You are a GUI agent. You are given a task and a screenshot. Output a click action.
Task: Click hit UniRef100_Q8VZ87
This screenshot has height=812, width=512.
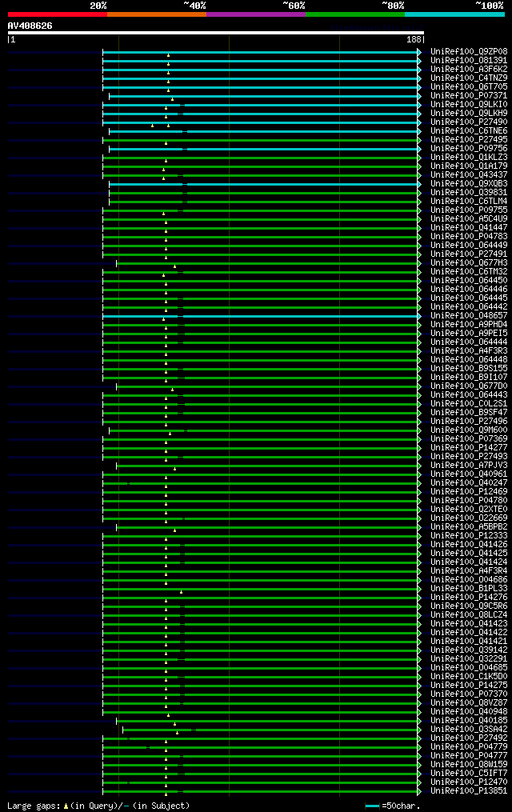click(x=469, y=702)
